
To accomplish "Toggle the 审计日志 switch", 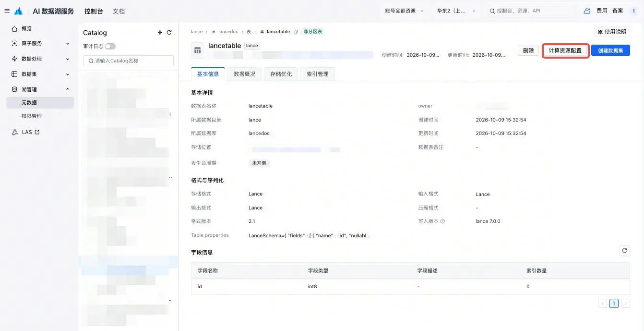I will pos(110,46).
